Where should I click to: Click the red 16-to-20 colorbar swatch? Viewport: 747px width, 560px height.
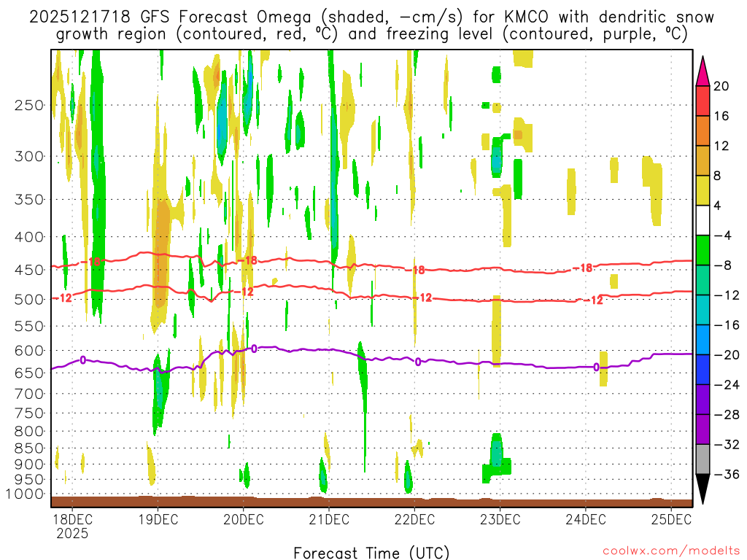pos(703,101)
